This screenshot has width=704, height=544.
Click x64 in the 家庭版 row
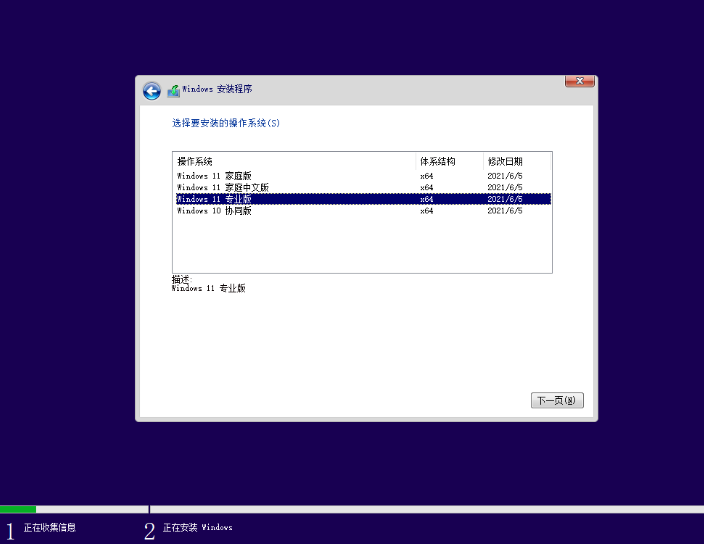(x=426, y=175)
